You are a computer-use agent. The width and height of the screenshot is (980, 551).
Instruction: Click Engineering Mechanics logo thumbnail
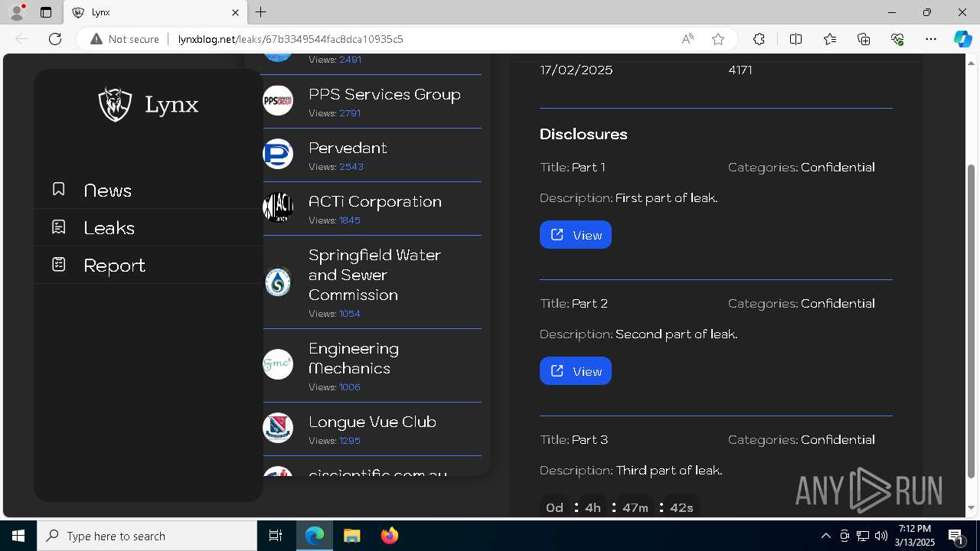(278, 364)
